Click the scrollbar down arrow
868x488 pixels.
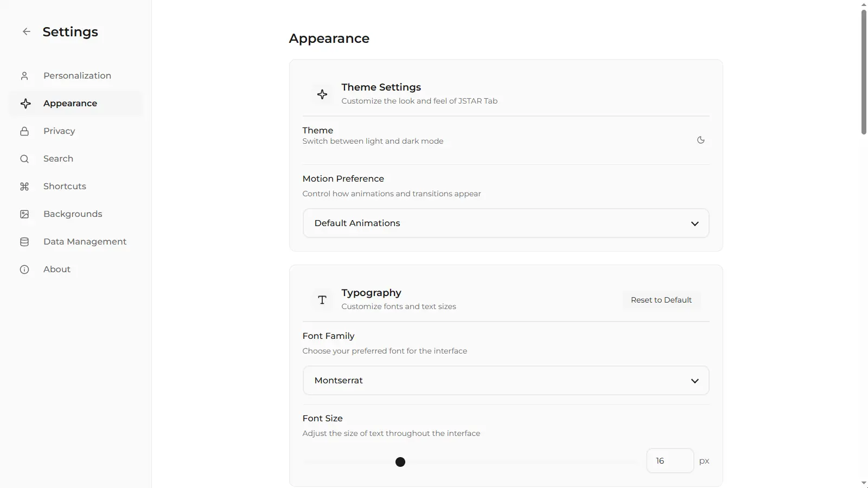click(864, 483)
